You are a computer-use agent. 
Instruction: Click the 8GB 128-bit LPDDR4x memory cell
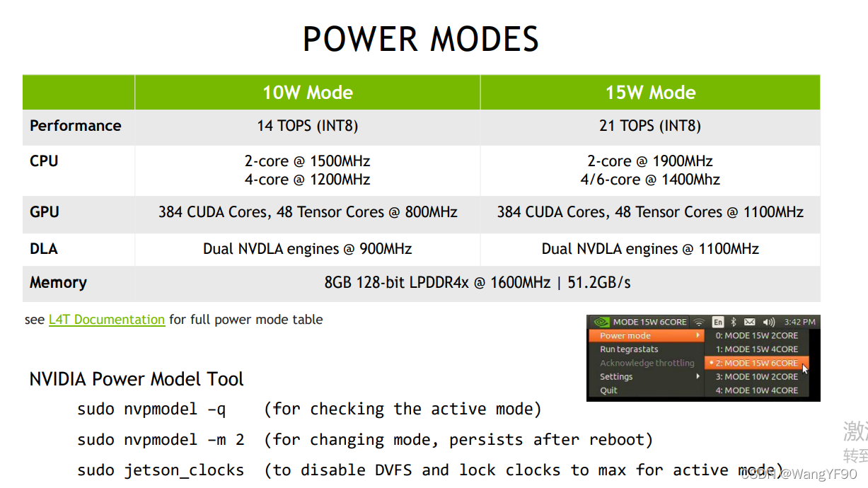(x=478, y=283)
